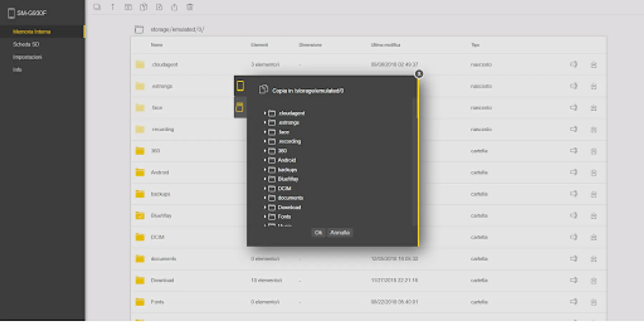Screen dimensions: 644x322
Task: Open the Fonts folder in file list
Action: (x=157, y=302)
